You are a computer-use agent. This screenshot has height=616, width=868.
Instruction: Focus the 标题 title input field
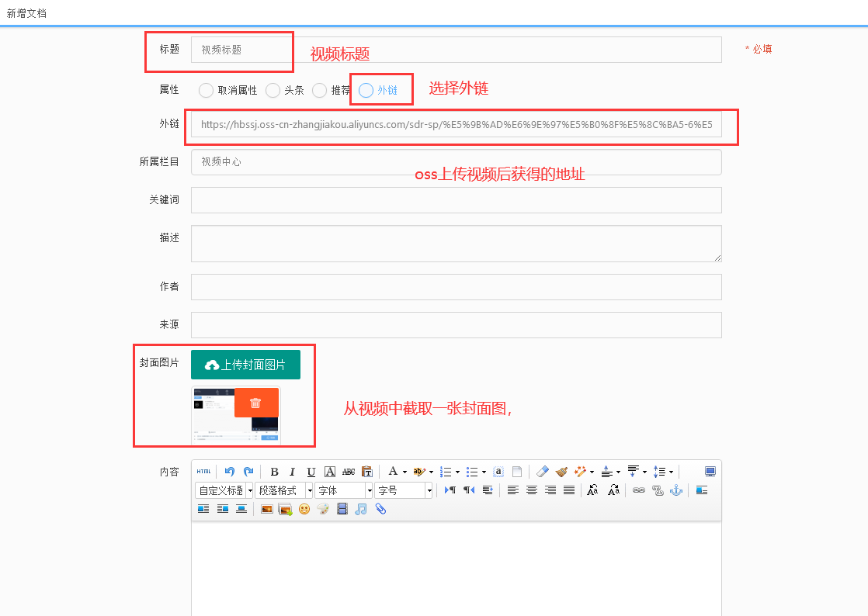coord(457,50)
